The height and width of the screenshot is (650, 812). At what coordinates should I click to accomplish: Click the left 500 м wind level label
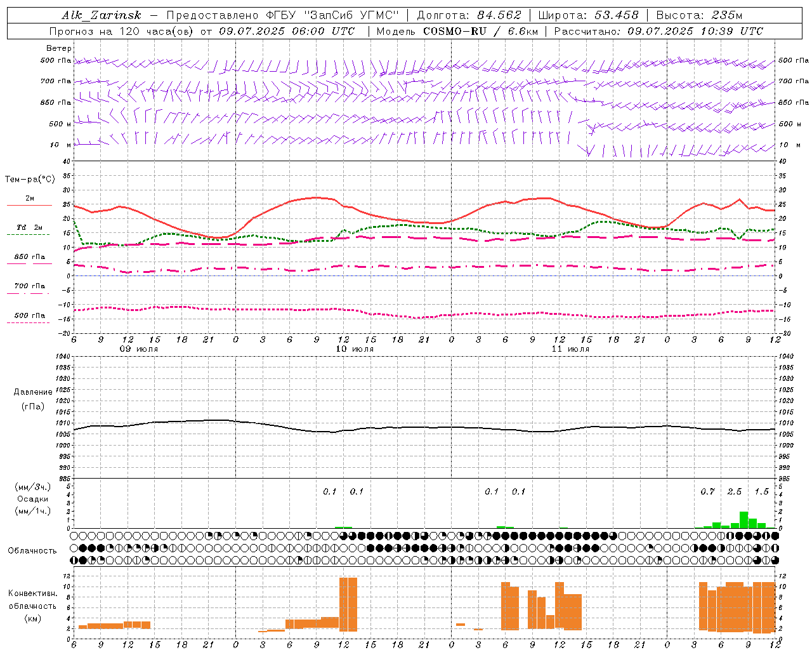coord(60,124)
